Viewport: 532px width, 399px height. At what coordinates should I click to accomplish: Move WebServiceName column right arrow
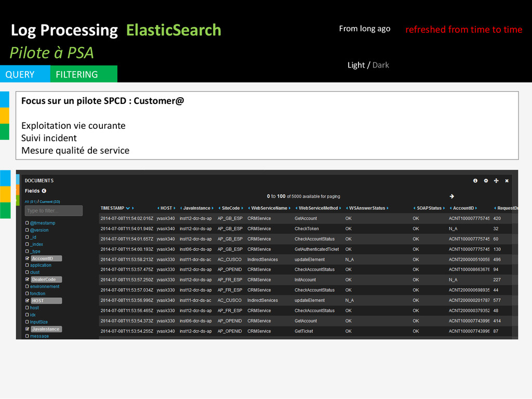click(x=289, y=208)
